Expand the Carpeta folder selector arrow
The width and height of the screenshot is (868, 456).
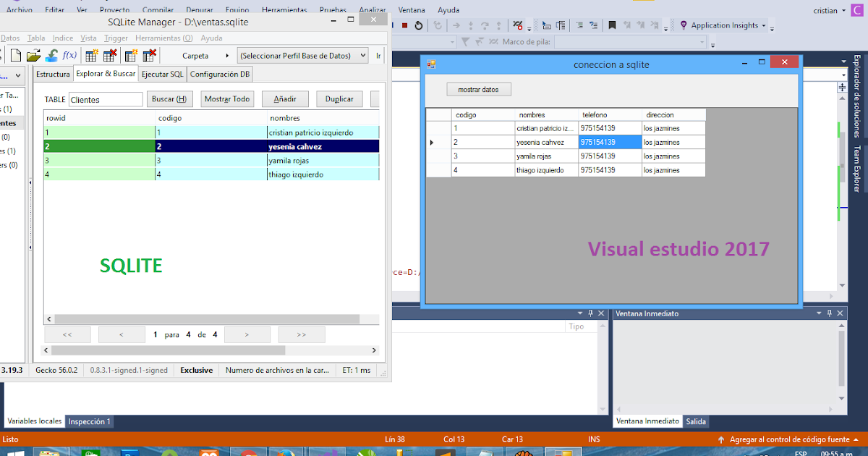tap(226, 55)
